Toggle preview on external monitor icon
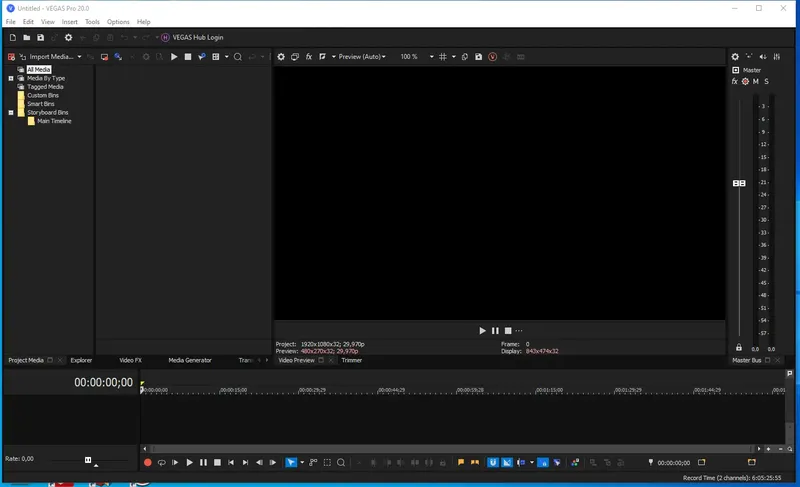The height and width of the screenshot is (487, 800). tap(295, 57)
